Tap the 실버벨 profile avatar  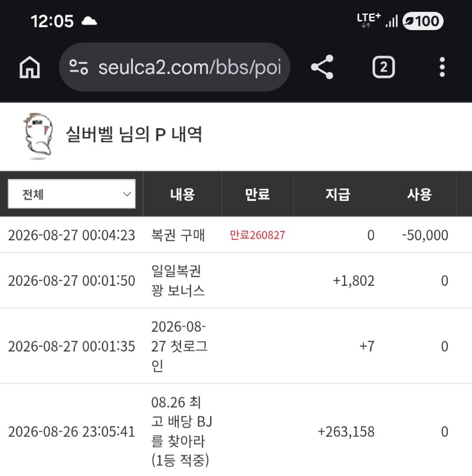pos(38,136)
